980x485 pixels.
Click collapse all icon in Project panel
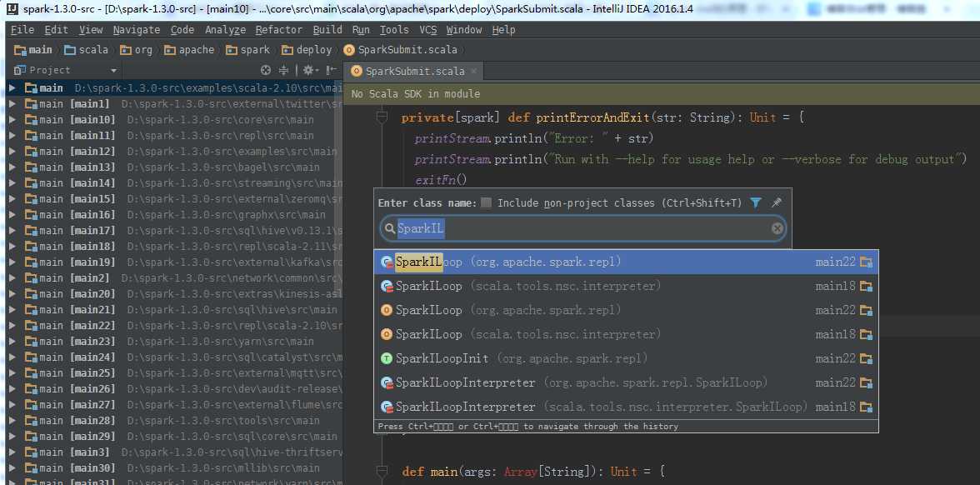pos(283,70)
